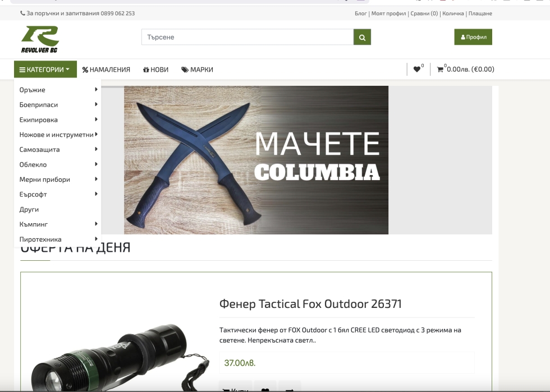Open the Сравни (0) compare link
This screenshot has height=392, width=550.
coord(424,13)
